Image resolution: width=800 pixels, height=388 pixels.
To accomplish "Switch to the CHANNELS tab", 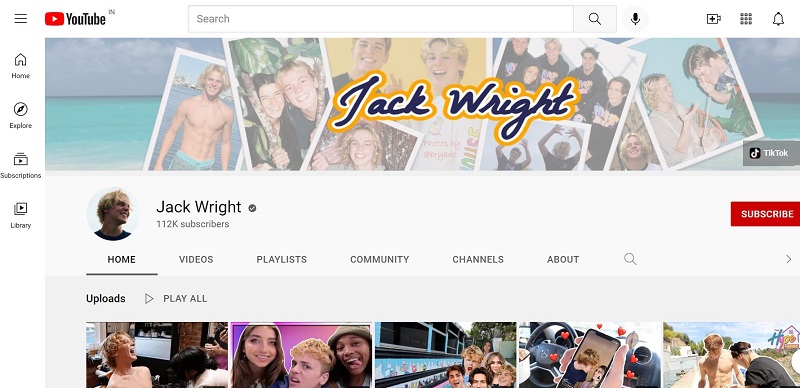I will 478,259.
